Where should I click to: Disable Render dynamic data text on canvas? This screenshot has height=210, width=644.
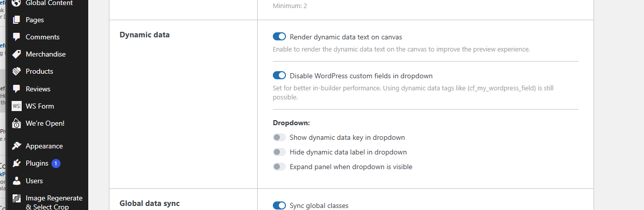(x=279, y=37)
